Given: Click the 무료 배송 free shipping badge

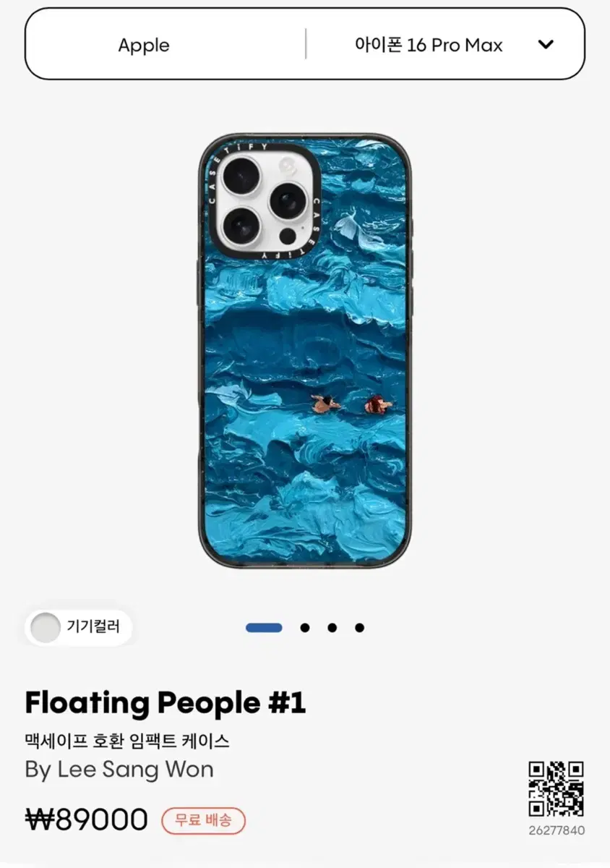Looking at the screenshot, I should (203, 820).
